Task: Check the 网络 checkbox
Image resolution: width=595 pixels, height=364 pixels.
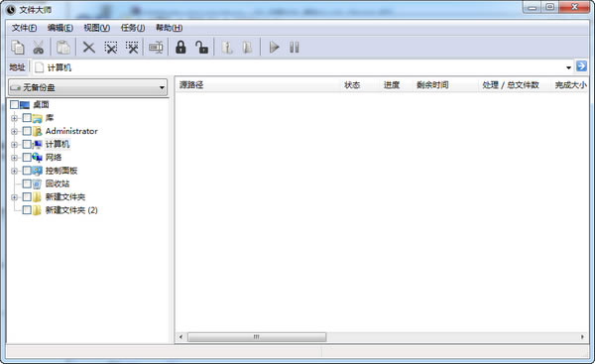Action: click(x=27, y=157)
